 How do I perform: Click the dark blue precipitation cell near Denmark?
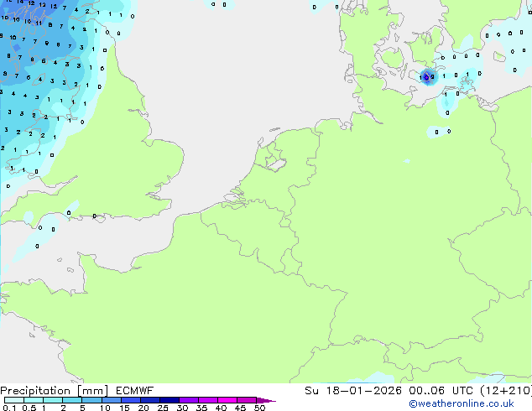[427, 77]
